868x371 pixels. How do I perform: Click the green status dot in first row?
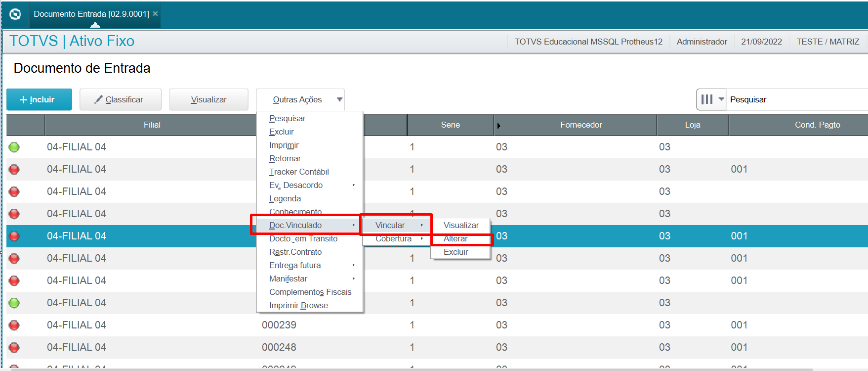point(14,147)
